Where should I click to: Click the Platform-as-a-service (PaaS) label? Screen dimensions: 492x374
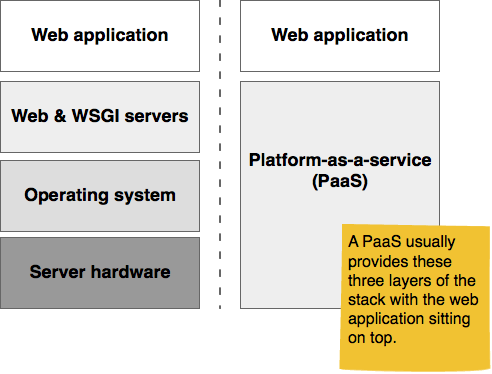340,170
